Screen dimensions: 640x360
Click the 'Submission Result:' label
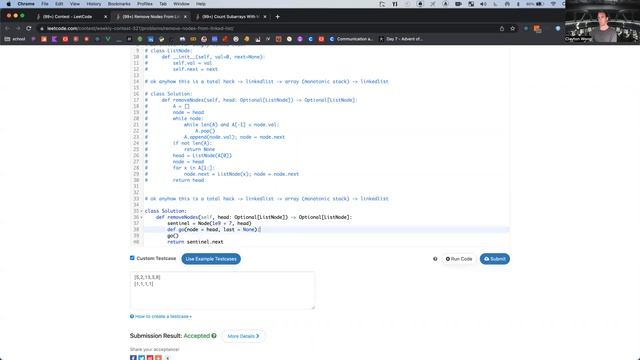click(156, 336)
